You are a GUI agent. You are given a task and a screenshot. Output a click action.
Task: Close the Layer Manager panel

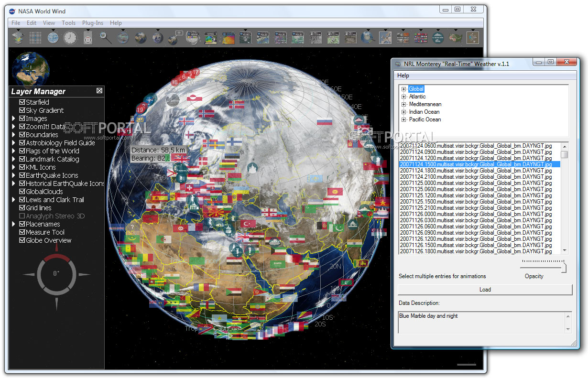[99, 91]
